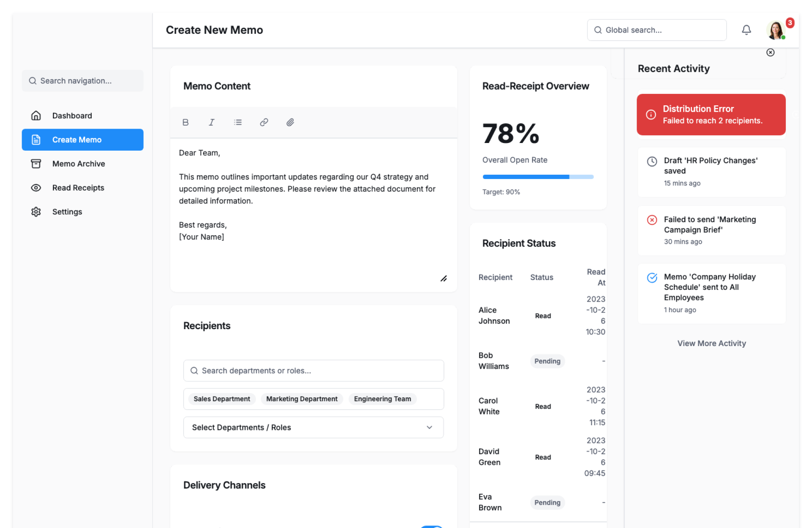The image size is (812, 528).
Task: Navigate to Dashboard
Action: pyautogui.click(x=72, y=115)
